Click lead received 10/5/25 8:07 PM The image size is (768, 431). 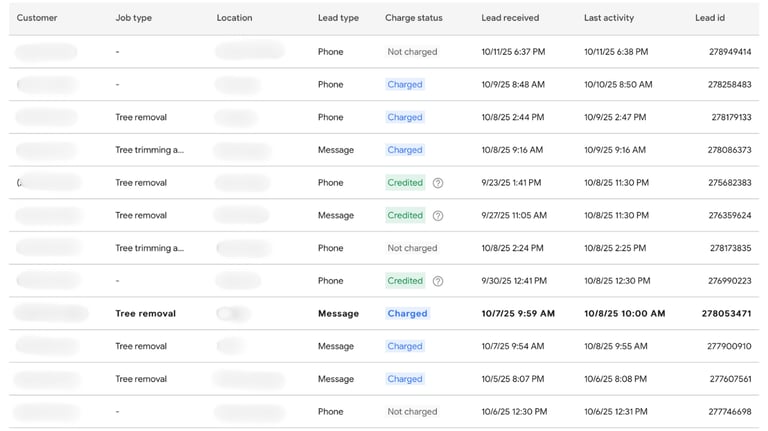coord(513,379)
